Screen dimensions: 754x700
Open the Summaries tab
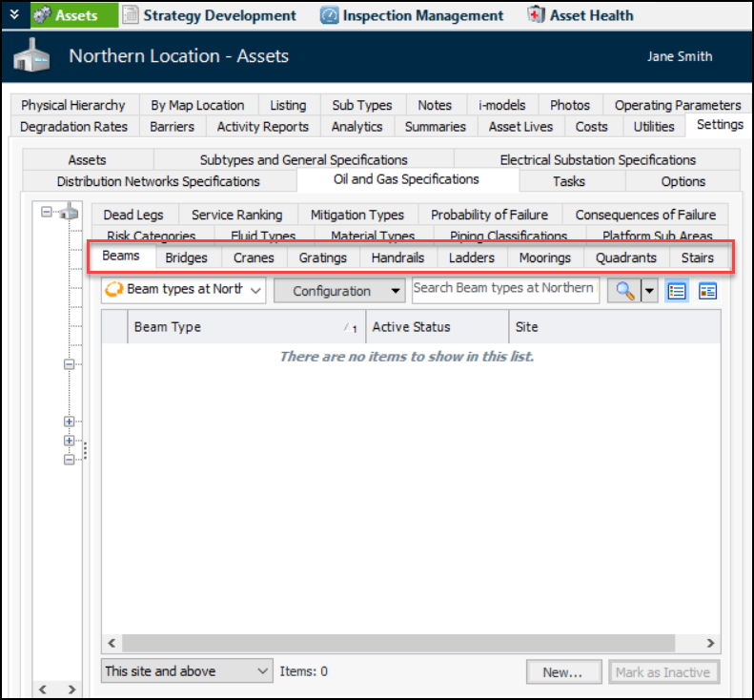click(x=436, y=127)
